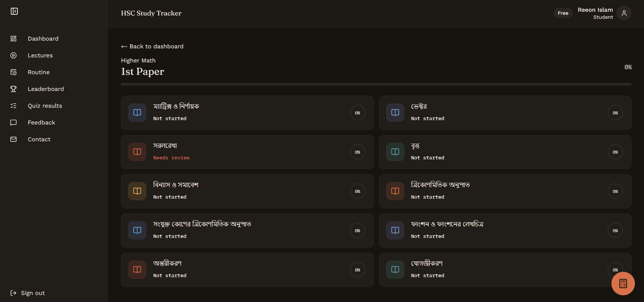
Task: Go back to dashboard link
Action: click(x=152, y=46)
